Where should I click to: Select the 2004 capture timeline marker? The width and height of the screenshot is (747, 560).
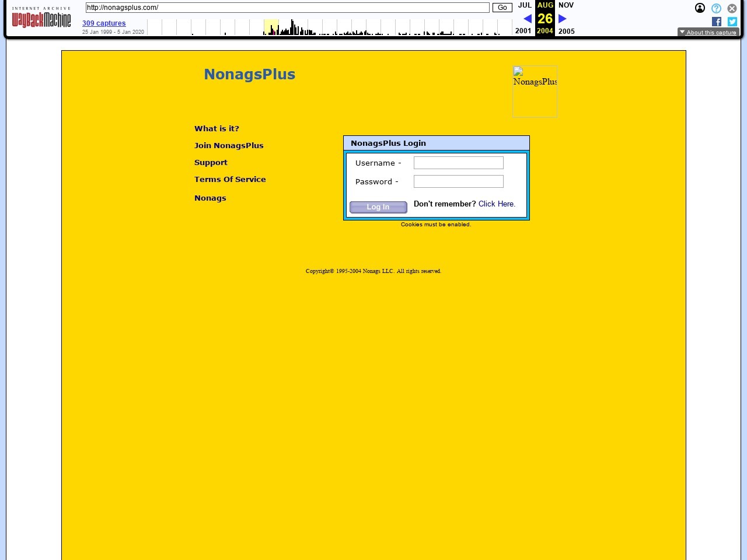pos(271,28)
